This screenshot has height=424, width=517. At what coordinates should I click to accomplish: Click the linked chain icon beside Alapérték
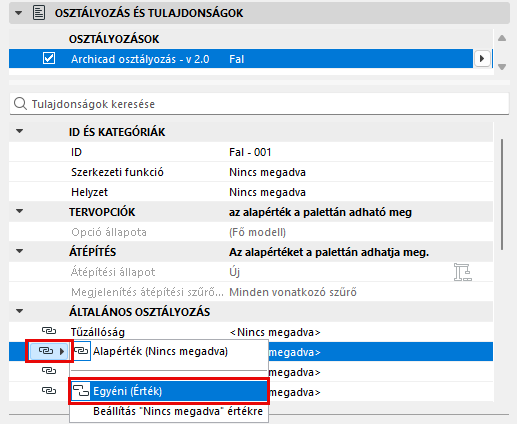pyautogui.click(x=81, y=351)
